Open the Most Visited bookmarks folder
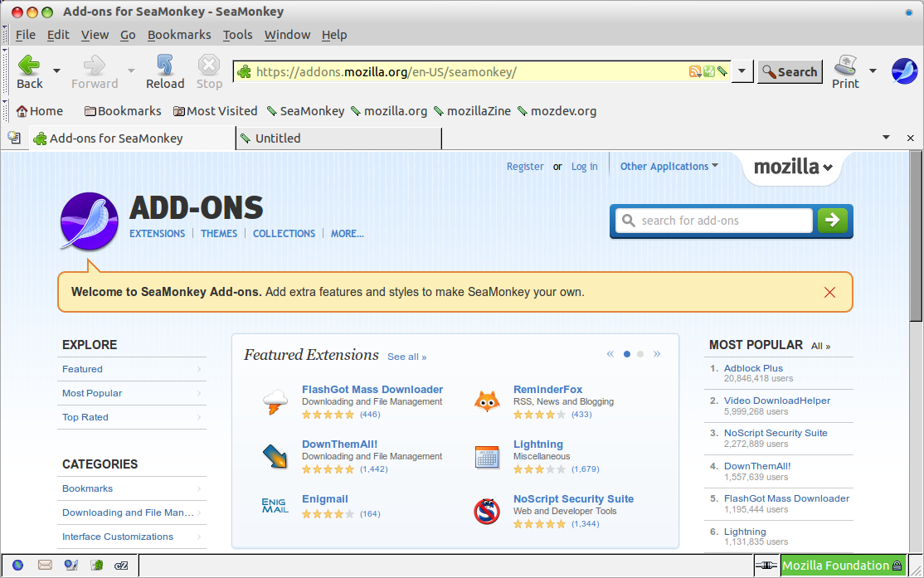 216,111
